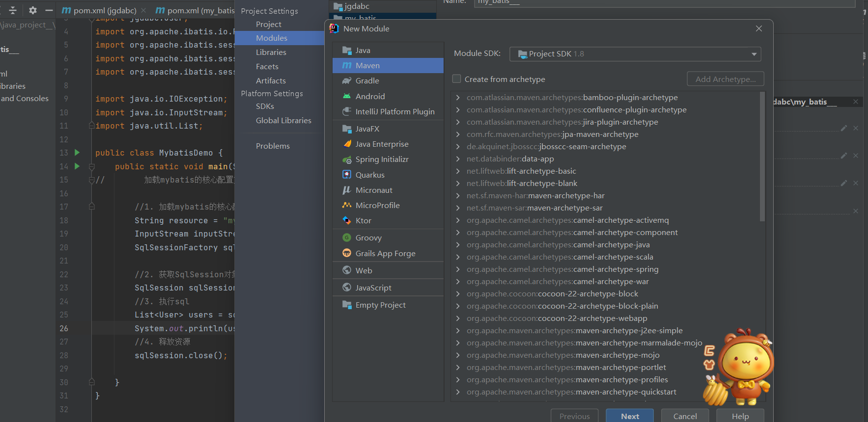Select the Quarkus module icon
Screen dimensions: 868x422
[347, 175]
